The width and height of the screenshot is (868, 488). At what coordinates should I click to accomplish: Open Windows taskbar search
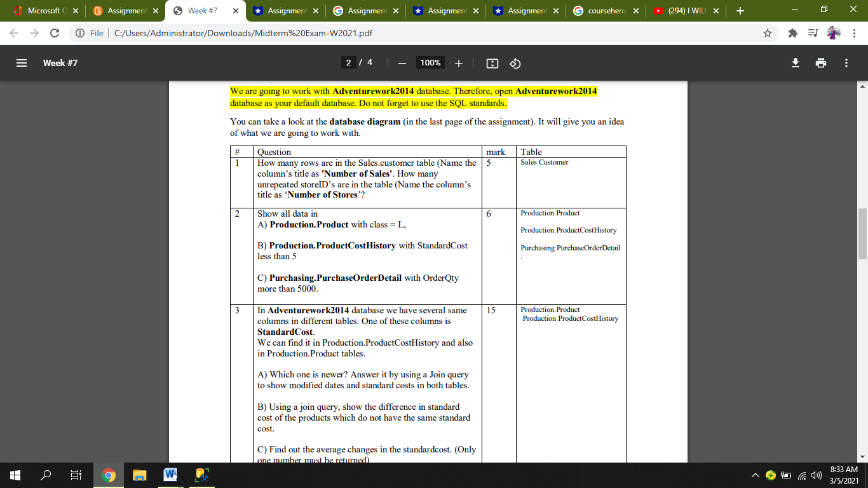click(x=46, y=475)
